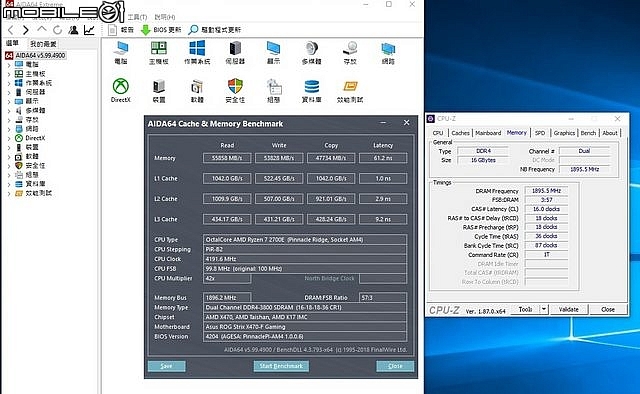The width and height of the screenshot is (640, 394).
Task: Click the refresh icon in AIDA64 toolbar
Action: (x=58, y=30)
